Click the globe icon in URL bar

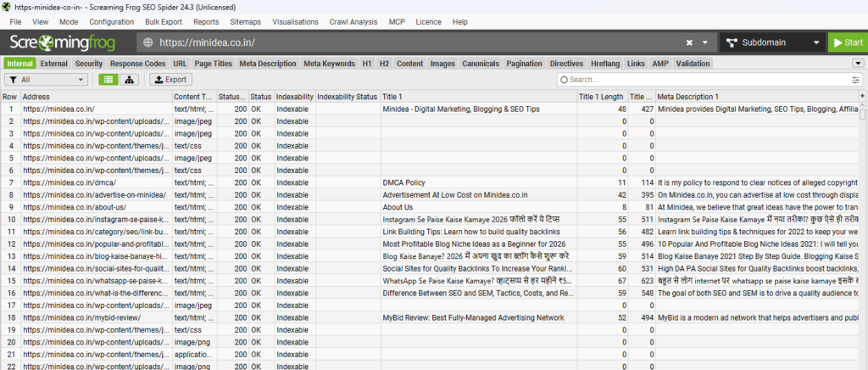tap(147, 42)
